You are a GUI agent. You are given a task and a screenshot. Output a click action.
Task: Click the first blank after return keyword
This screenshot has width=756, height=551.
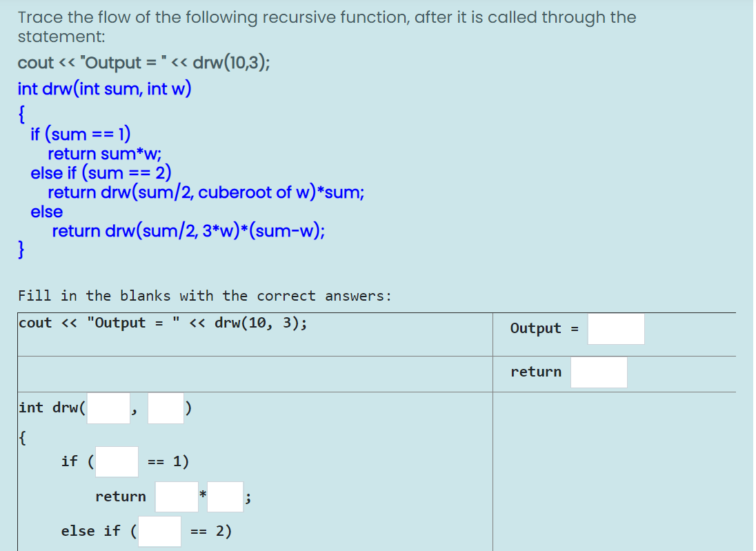[177, 497]
